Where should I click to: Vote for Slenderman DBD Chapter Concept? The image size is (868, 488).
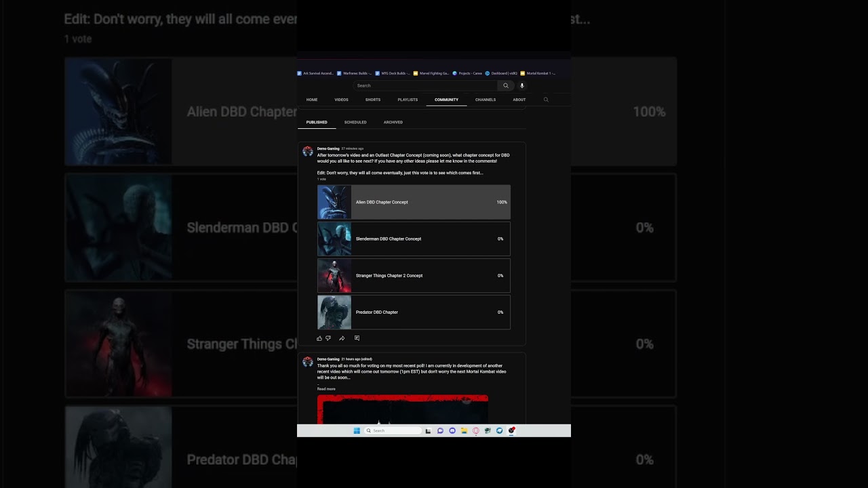click(x=414, y=239)
